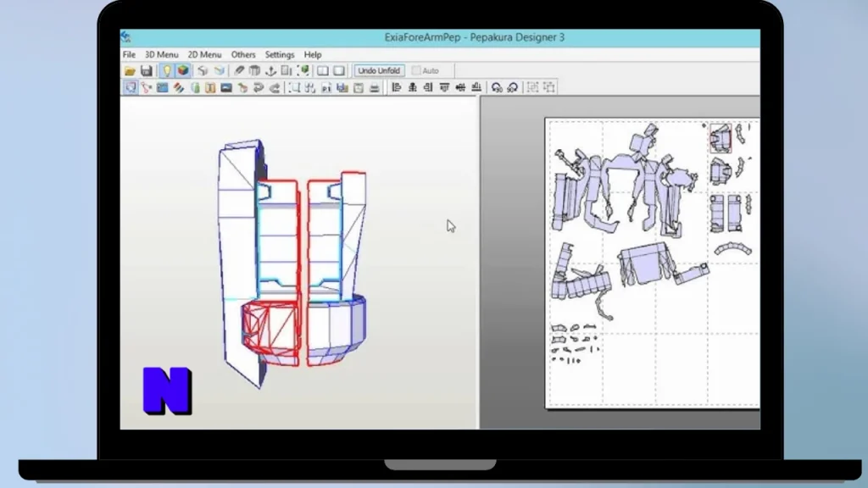
Task: Click the align right icon
Action: point(428,87)
